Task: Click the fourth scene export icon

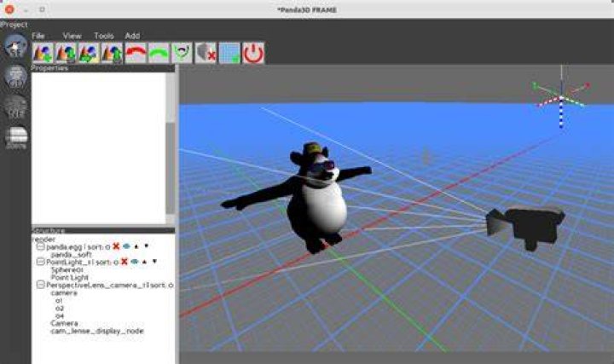Action: pyautogui.click(x=112, y=53)
